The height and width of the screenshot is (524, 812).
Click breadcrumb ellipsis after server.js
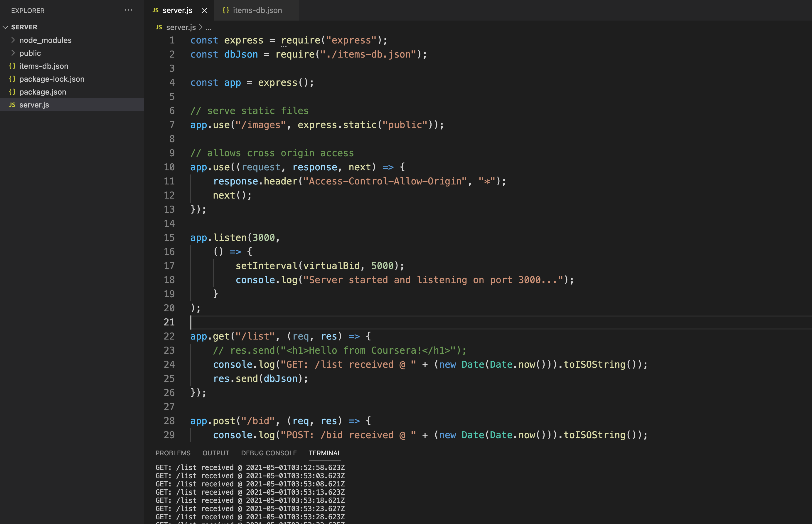point(208,28)
